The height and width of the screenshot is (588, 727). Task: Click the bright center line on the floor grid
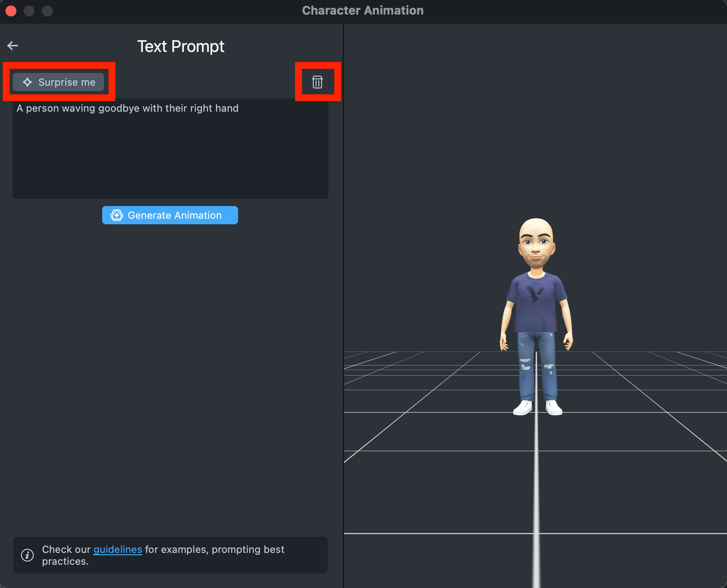536,501
